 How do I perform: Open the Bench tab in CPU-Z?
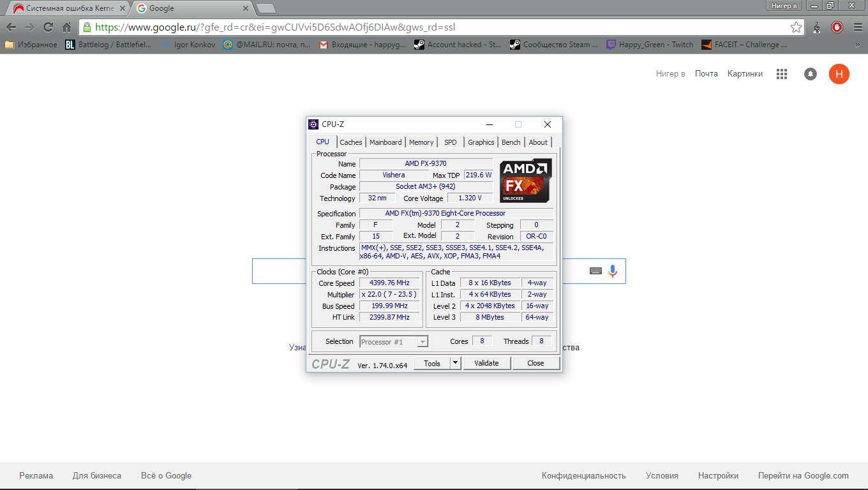pos(511,142)
